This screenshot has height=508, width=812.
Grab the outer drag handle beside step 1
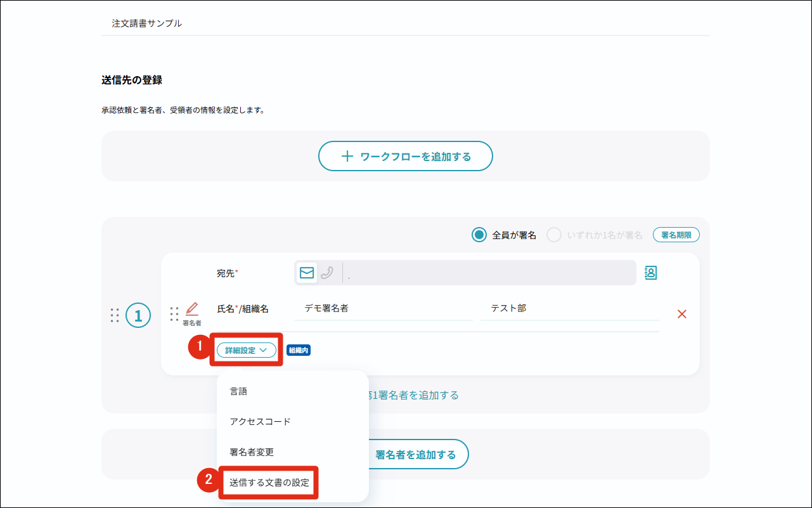point(115,315)
